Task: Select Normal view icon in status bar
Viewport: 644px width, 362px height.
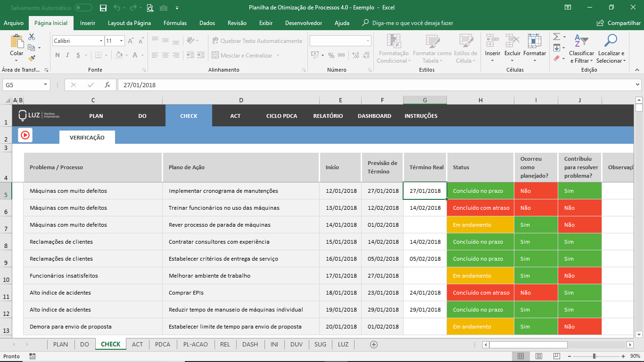Action: pos(520,356)
